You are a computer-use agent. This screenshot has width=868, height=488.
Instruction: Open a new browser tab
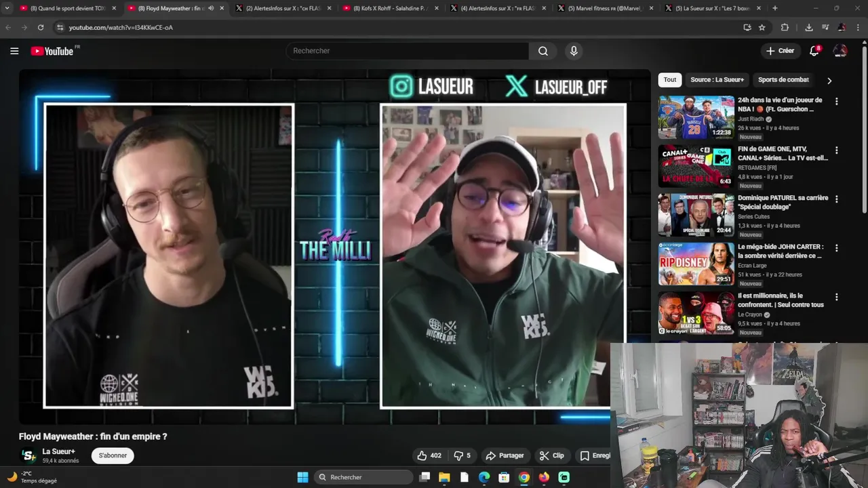(775, 8)
